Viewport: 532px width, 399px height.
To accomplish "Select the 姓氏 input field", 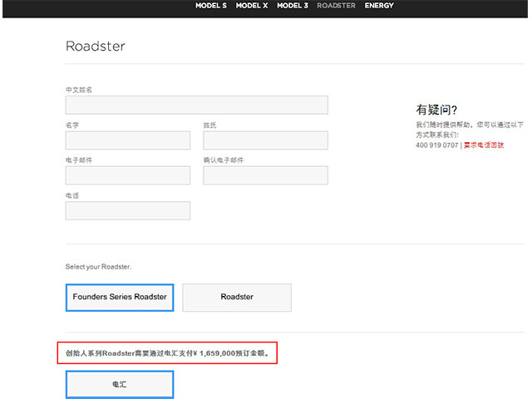I will click(265, 140).
